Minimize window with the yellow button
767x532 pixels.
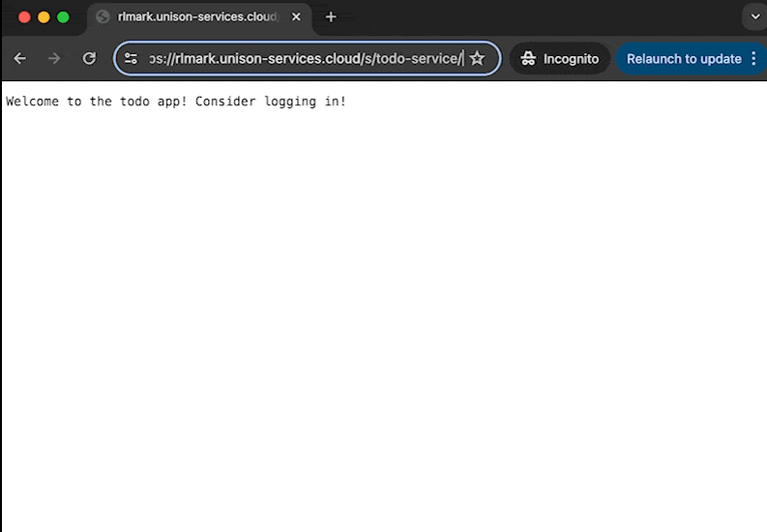point(44,17)
